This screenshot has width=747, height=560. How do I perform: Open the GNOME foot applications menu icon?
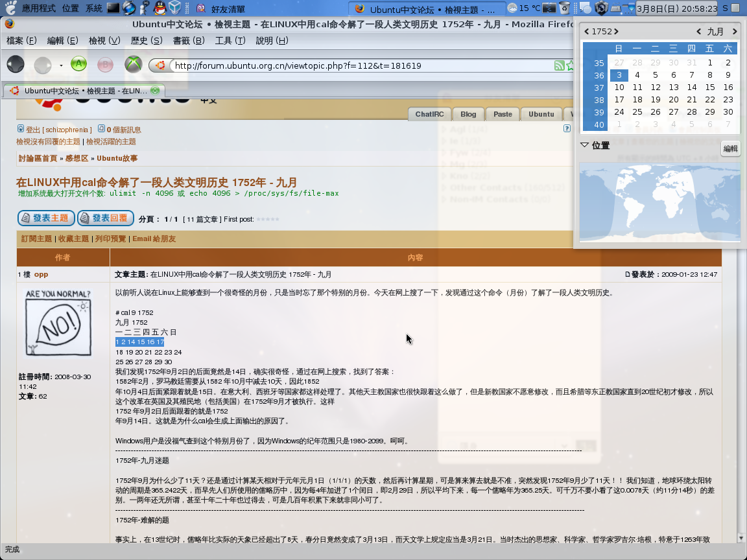click(x=10, y=8)
